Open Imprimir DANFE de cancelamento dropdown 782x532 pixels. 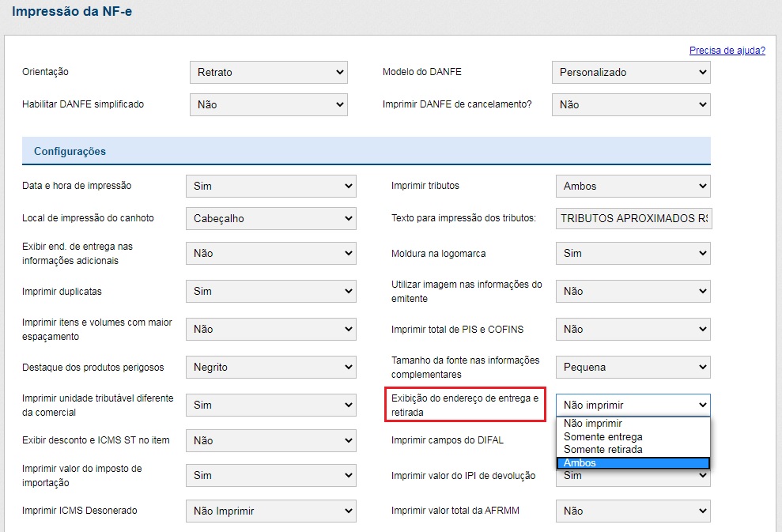(630, 104)
